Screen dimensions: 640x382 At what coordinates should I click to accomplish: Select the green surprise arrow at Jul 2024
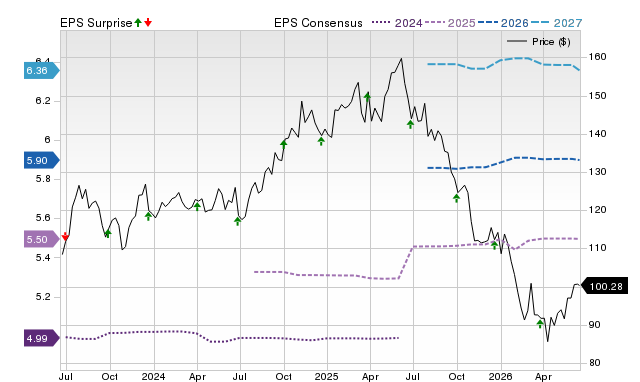point(238,221)
